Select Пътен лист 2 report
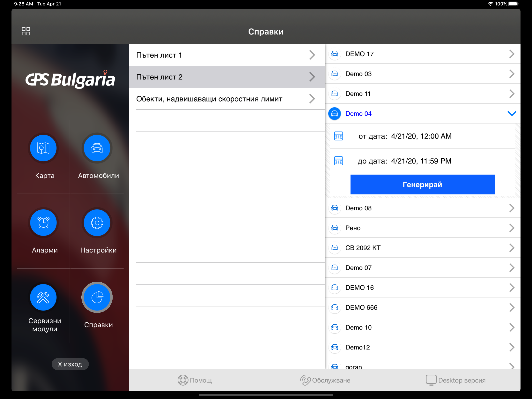 tap(226, 77)
